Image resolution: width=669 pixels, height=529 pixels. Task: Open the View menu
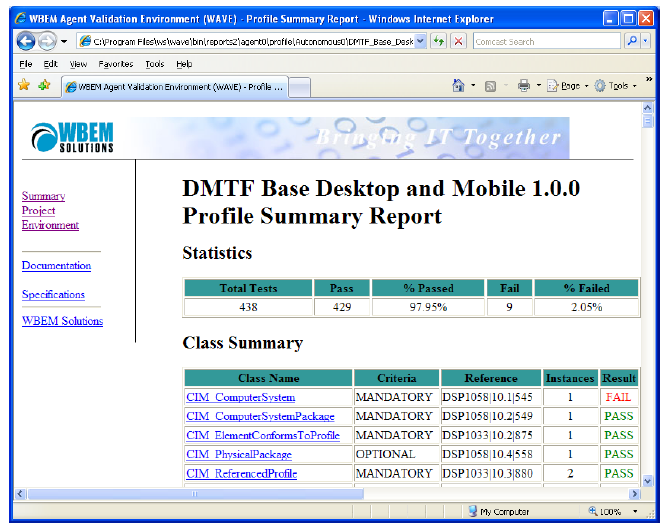78,64
